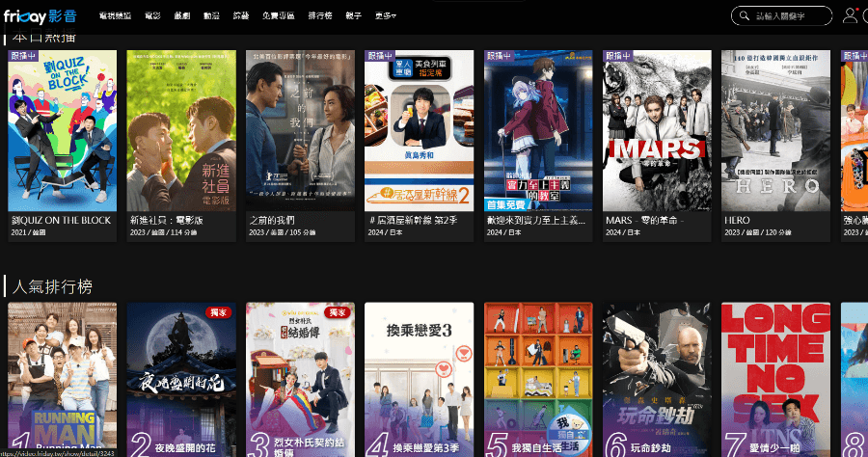Viewport: 868px width, 457px height.
Task: Click the text 2023 / 美國 / 105 分鐘
Action: (x=283, y=232)
